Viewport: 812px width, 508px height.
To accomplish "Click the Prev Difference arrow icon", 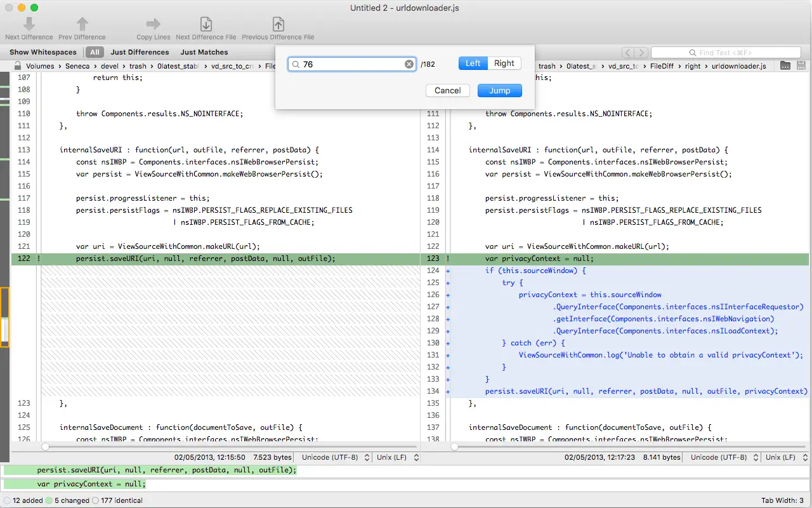I will 82,24.
